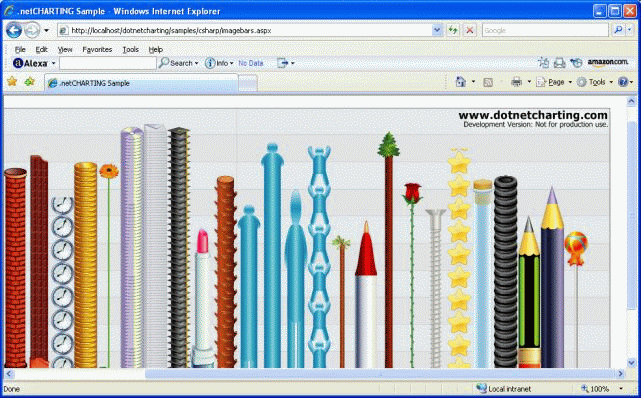This screenshot has width=641, height=398.
Task: Click the Local intranet zone indicator
Action: (x=503, y=389)
